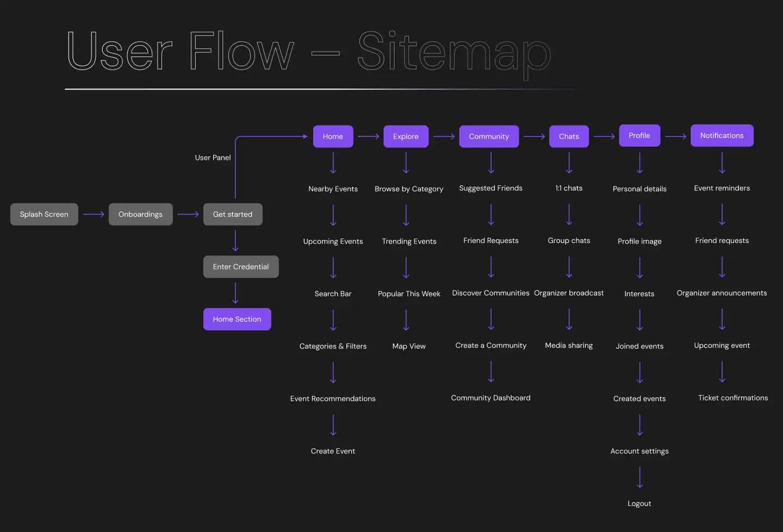Select the Browse by Category label
783x532 pixels.
409,189
